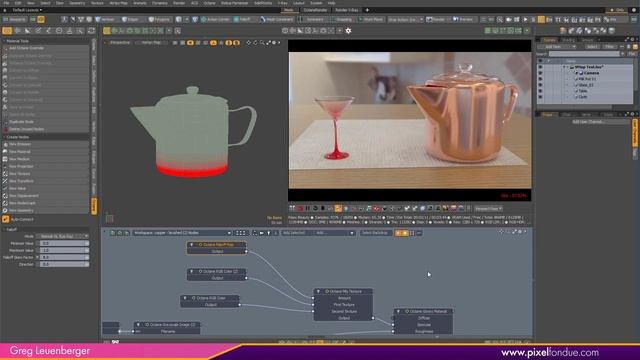The image size is (640, 360).
Task: Open the Render menu
Action: 179,3
